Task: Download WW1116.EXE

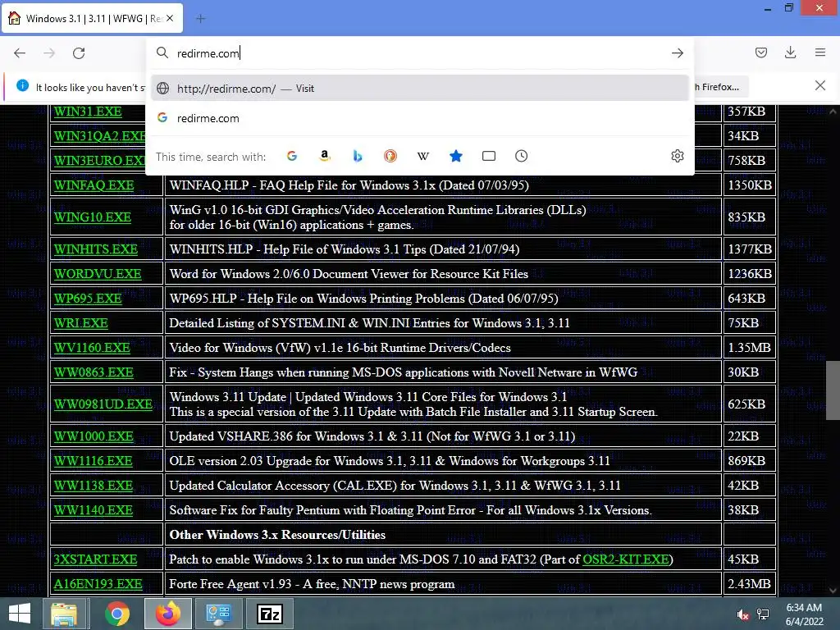Action: point(93,461)
